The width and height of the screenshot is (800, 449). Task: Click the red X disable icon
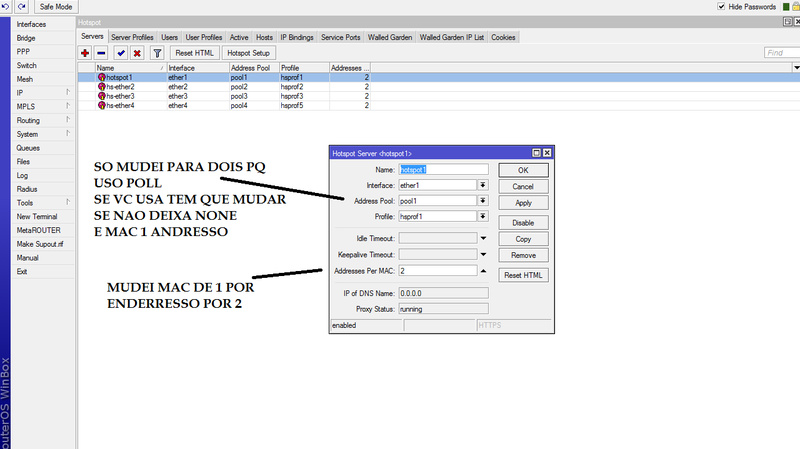click(x=137, y=53)
